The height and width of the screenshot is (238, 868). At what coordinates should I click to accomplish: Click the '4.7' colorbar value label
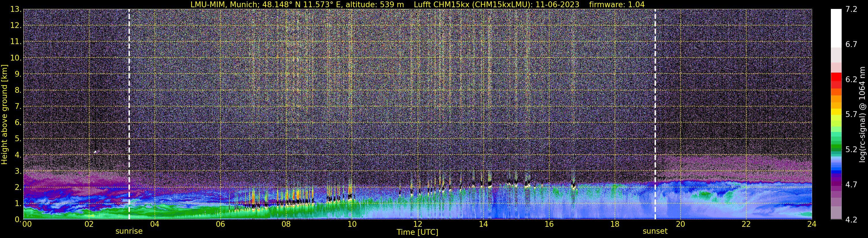click(x=851, y=184)
